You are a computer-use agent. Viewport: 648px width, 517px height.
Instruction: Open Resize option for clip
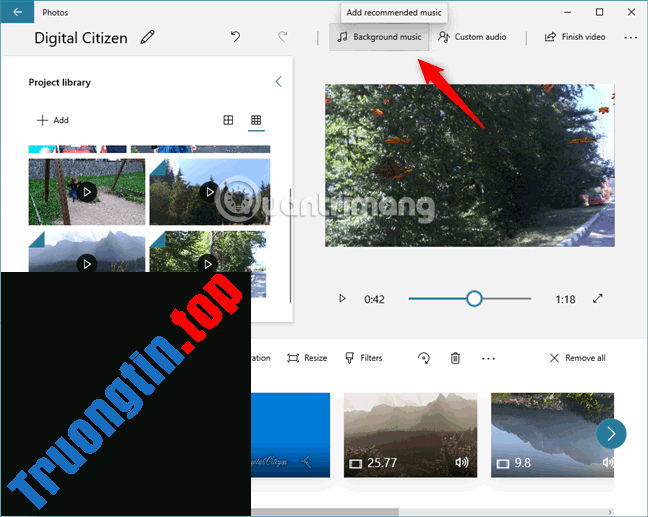coord(307,358)
